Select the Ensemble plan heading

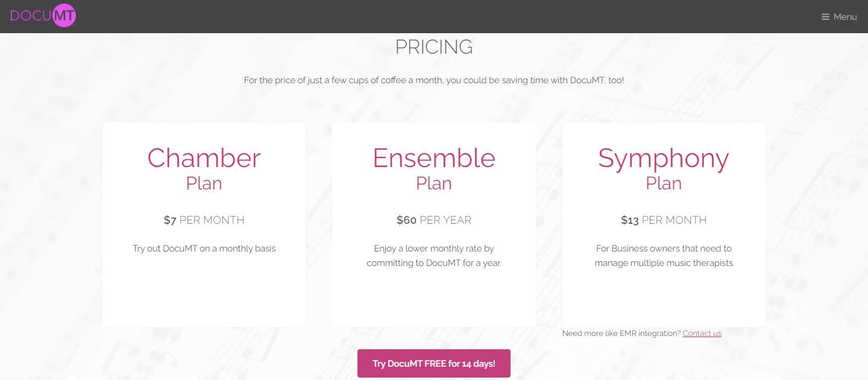(434, 158)
